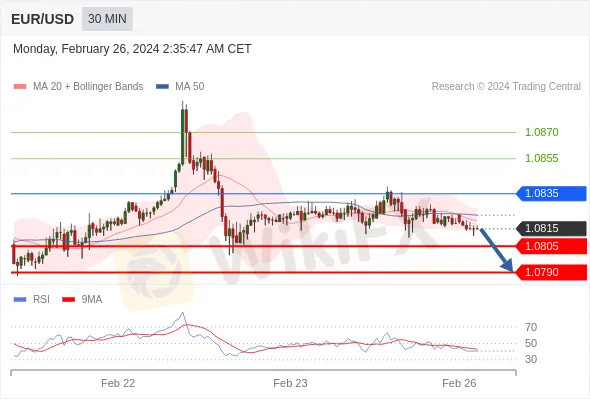Click the red 9MA legend swatch
Viewport: 590px width, 400px height.
pos(68,300)
